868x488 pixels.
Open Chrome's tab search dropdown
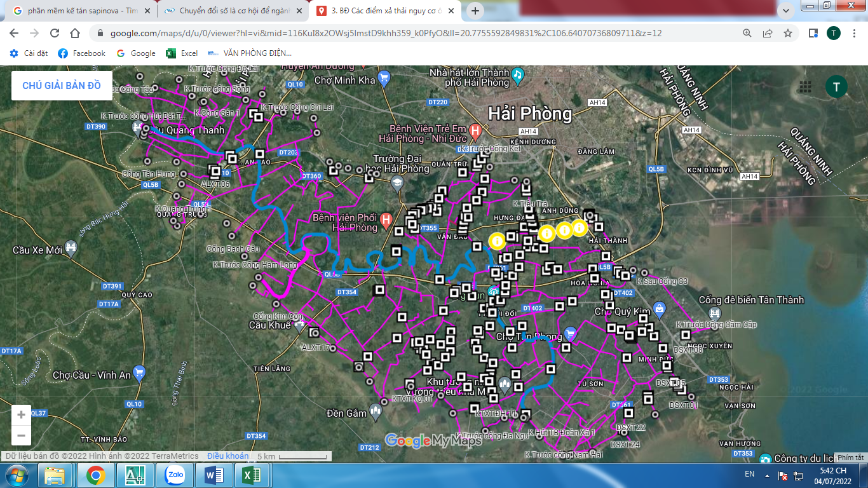click(786, 11)
